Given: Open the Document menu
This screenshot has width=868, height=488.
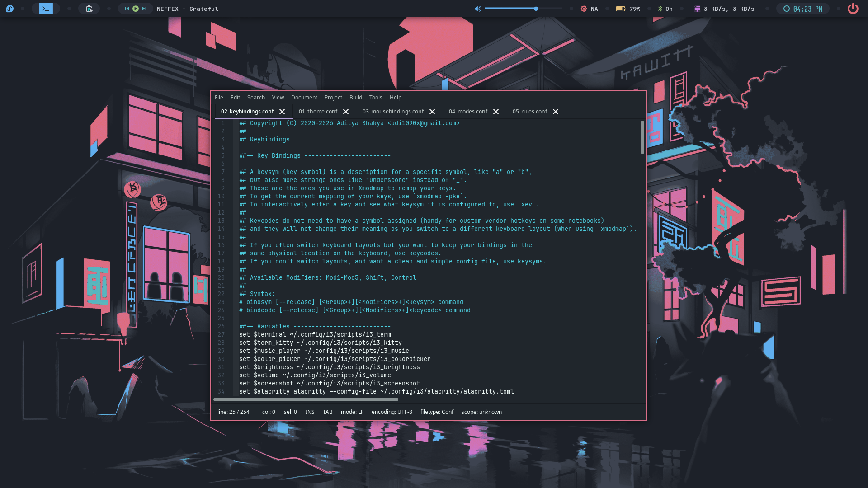Looking at the screenshot, I should pyautogui.click(x=304, y=97).
